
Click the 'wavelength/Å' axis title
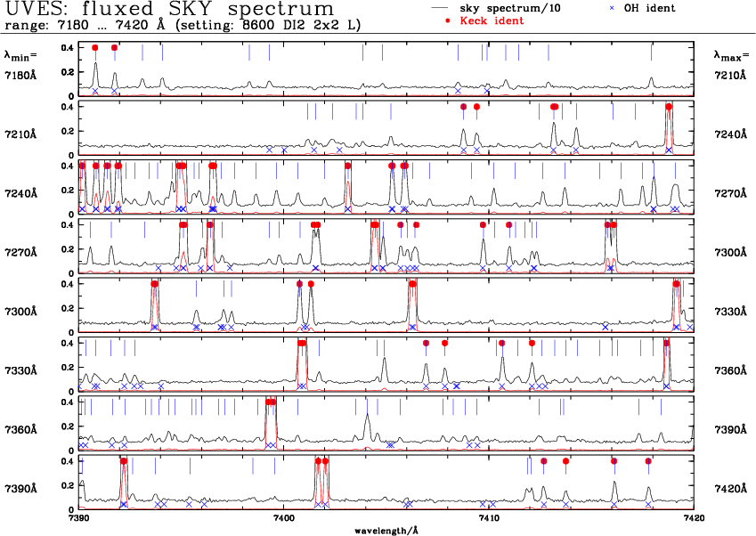tap(386, 532)
